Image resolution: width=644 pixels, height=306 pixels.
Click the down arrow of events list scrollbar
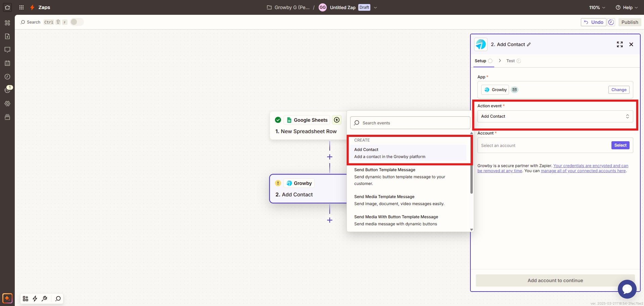click(x=471, y=230)
